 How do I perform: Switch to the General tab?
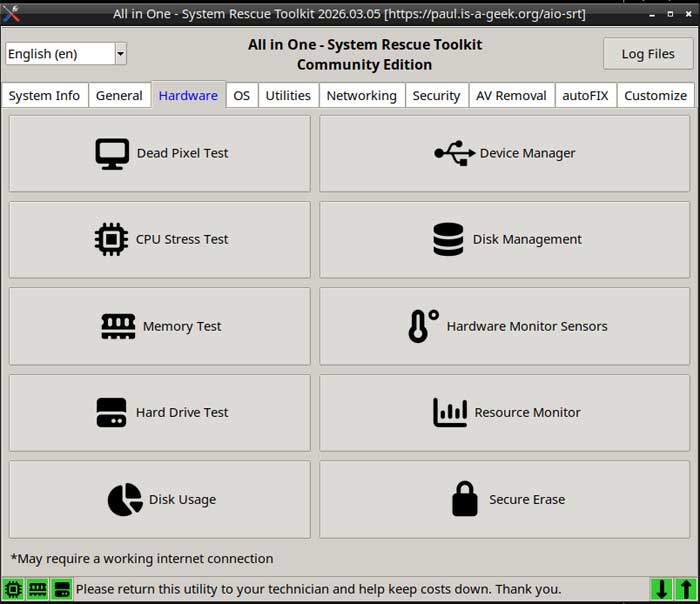coord(119,96)
